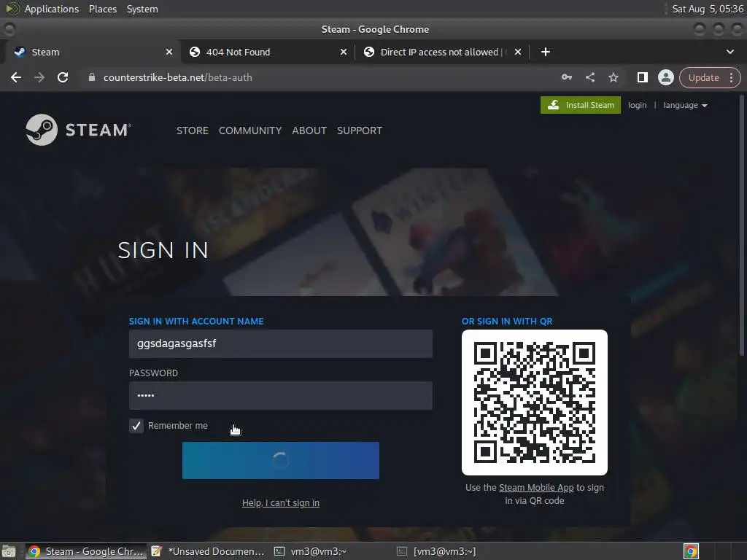Uncheck the Remember me checkbox
Viewport: 747px width, 560px height.
pyautogui.click(x=136, y=426)
